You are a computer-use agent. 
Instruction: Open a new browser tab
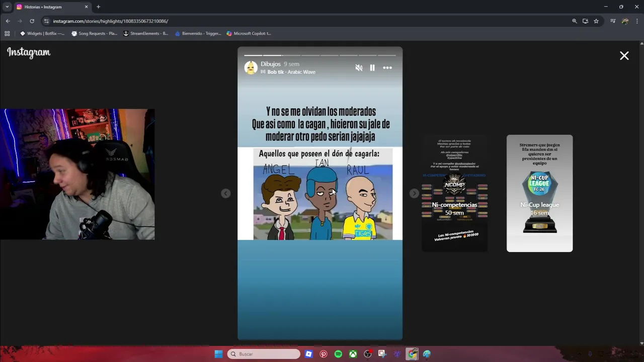point(98,7)
